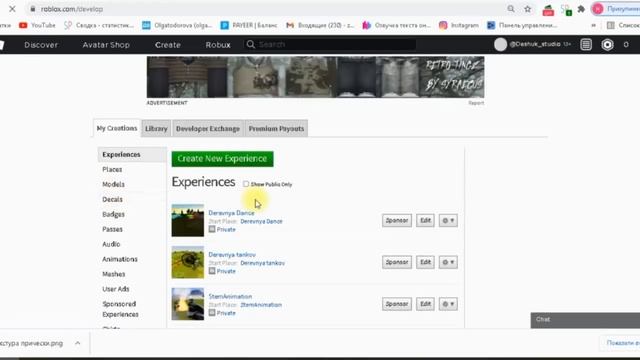
Task: Bookmark this page with the star icon
Action: click(x=527, y=9)
